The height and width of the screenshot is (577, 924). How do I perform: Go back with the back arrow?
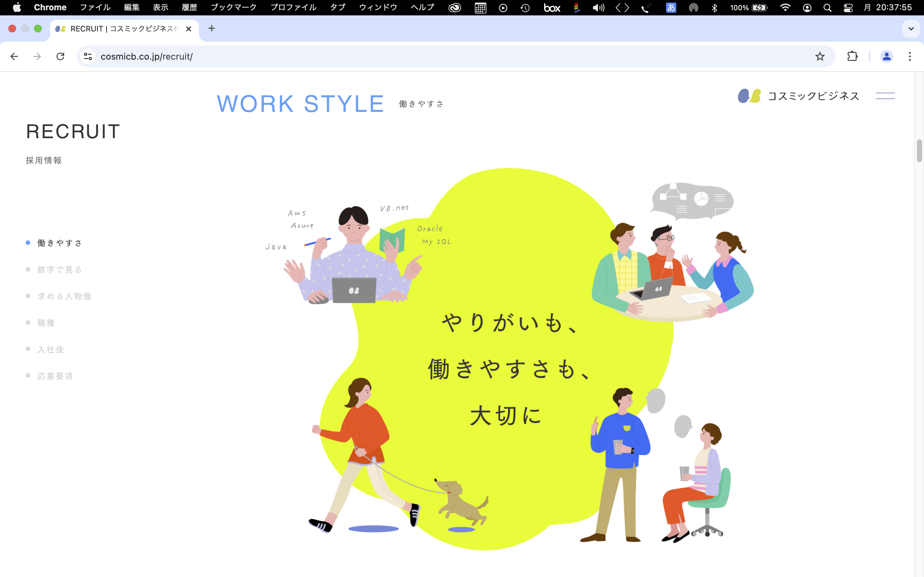(x=14, y=56)
